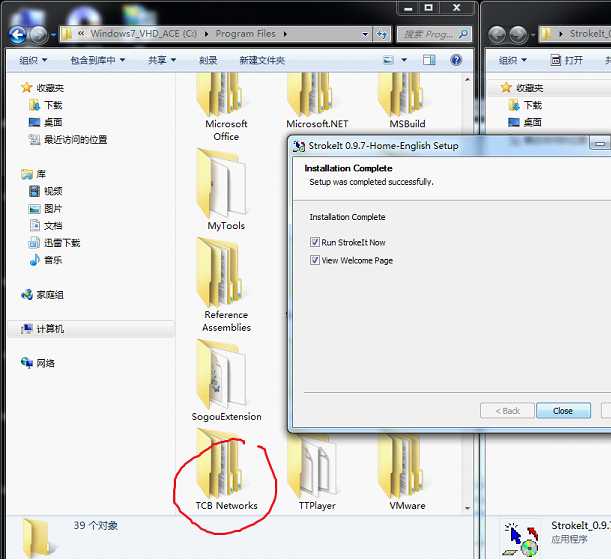Open the address bar history dropdown arrow
The width and height of the screenshot is (611, 560).
(x=365, y=35)
